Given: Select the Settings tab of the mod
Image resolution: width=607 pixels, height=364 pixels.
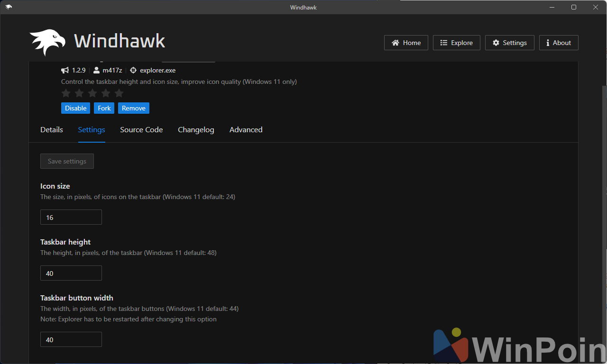Looking at the screenshot, I should point(92,130).
